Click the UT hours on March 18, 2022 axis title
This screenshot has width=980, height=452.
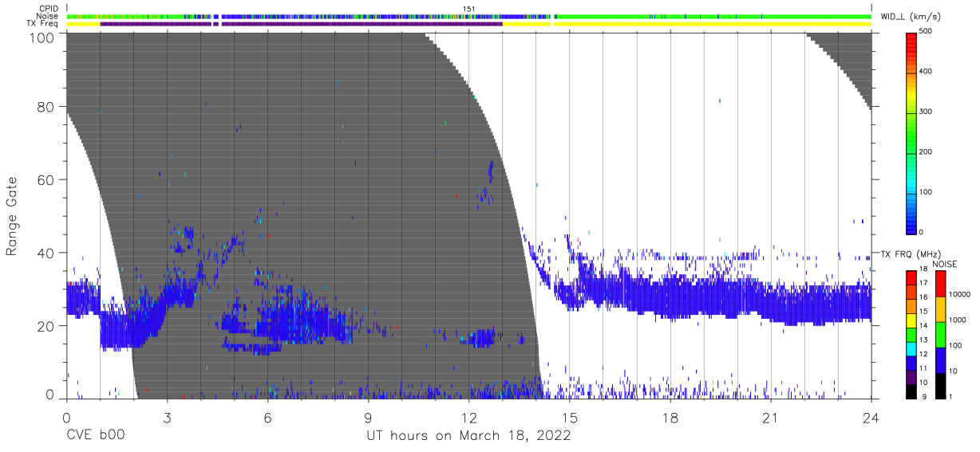pyautogui.click(x=468, y=436)
